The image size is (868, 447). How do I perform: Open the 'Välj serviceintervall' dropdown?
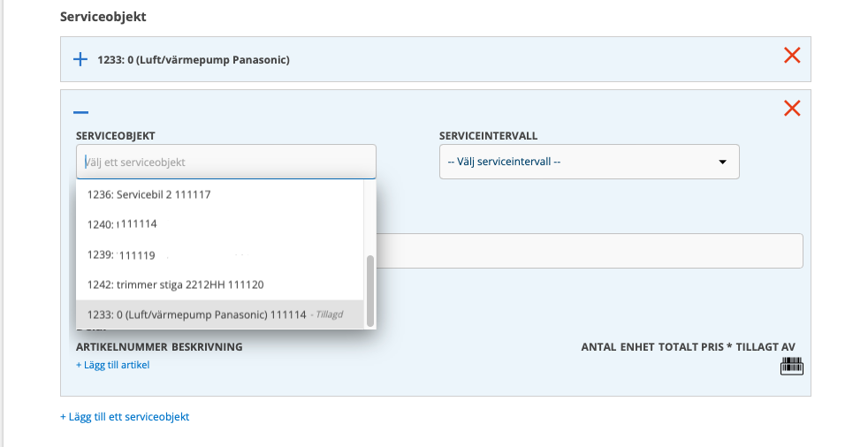pyautogui.click(x=589, y=162)
